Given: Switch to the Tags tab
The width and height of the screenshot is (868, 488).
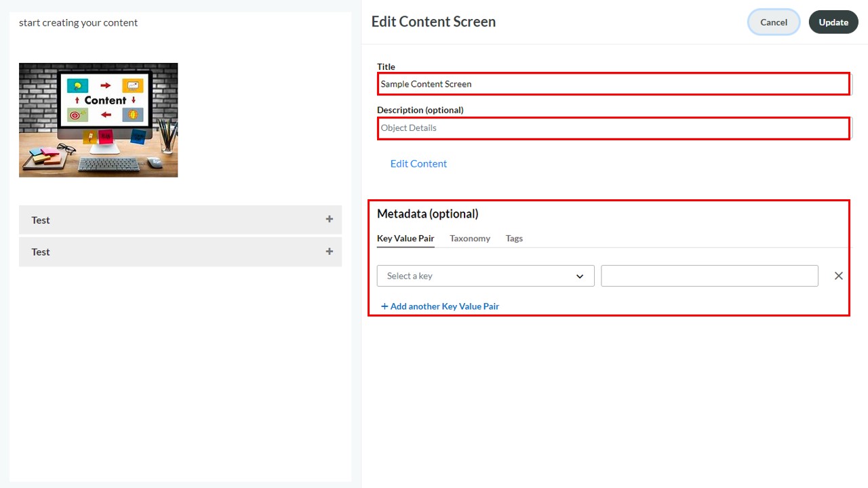Looking at the screenshot, I should click(x=514, y=239).
